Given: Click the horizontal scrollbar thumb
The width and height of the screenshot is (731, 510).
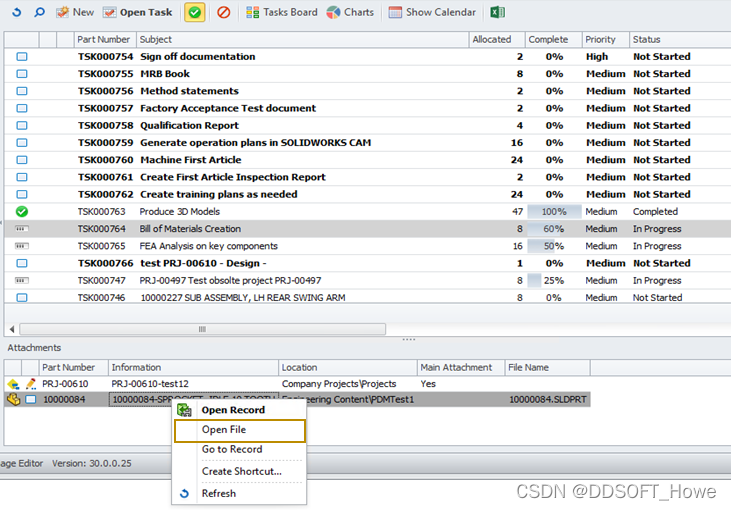Looking at the screenshot, I should [202, 329].
